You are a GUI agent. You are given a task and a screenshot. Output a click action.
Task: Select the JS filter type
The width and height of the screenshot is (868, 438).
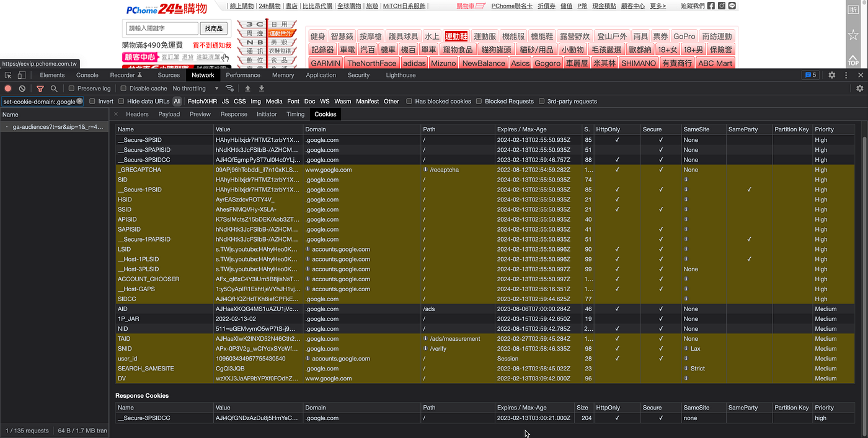(225, 101)
